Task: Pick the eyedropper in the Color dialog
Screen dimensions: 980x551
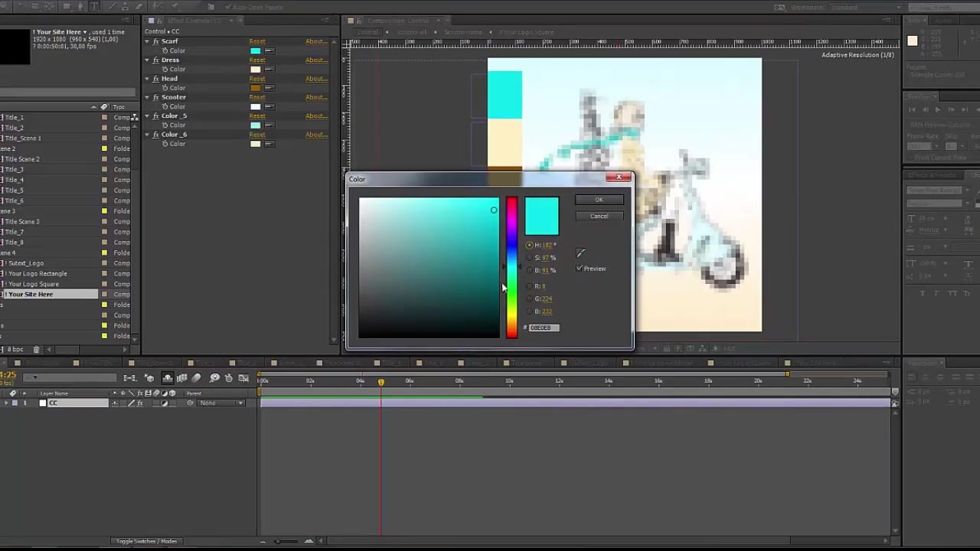Action: (x=580, y=253)
